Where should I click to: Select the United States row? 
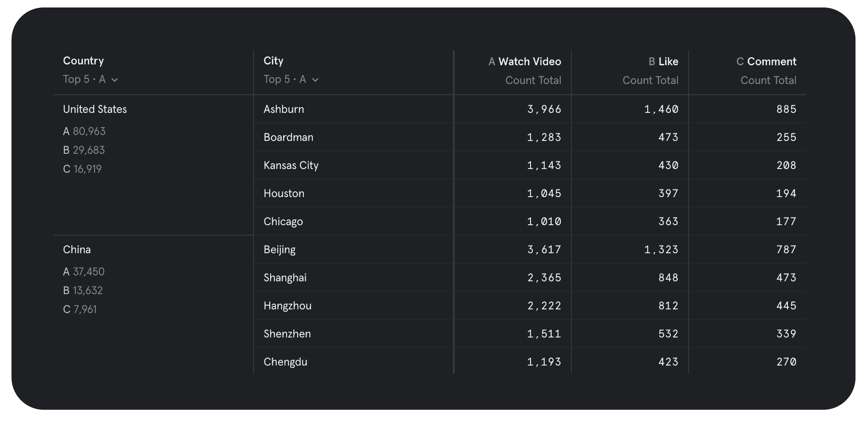pyautogui.click(x=95, y=109)
